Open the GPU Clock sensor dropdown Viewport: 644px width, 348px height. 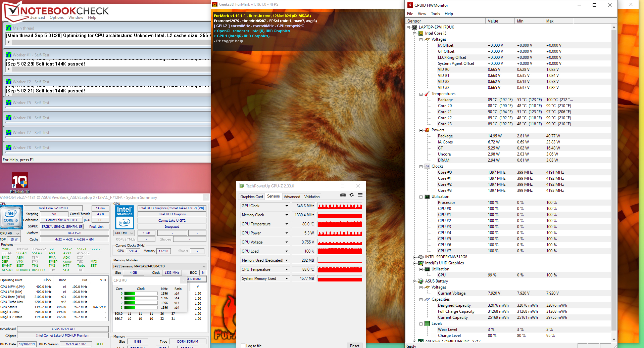tap(287, 206)
